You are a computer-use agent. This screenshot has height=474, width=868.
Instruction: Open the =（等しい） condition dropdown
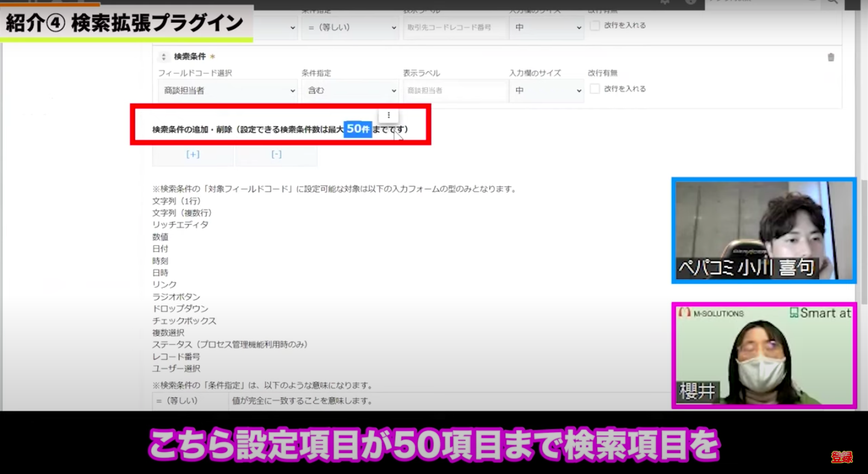coord(350,28)
